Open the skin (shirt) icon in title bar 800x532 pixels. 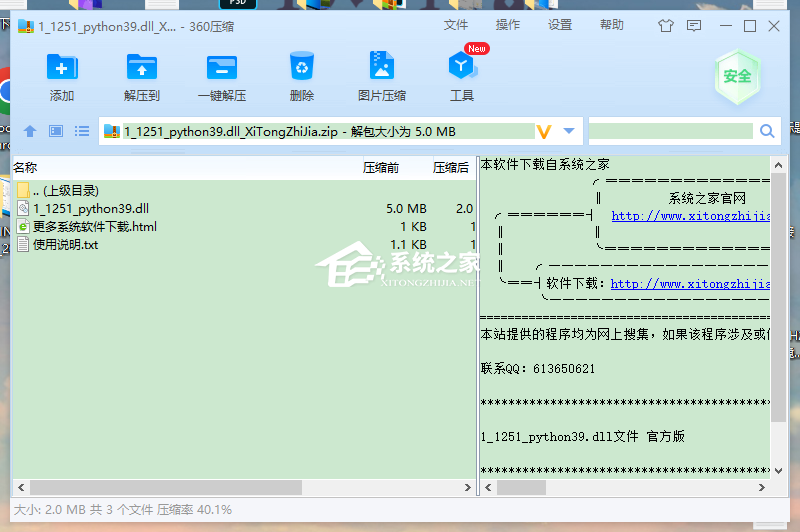pyautogui.click(x=666, y=26)
